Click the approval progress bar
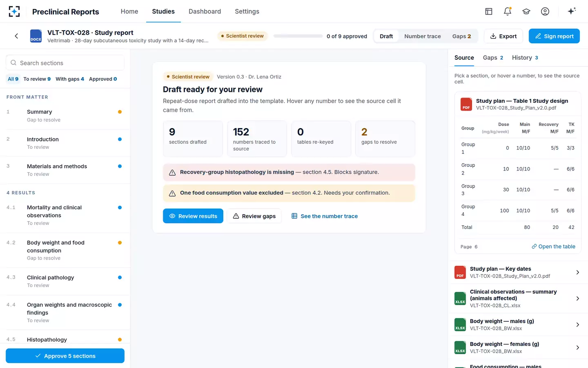 coord(298,36)
